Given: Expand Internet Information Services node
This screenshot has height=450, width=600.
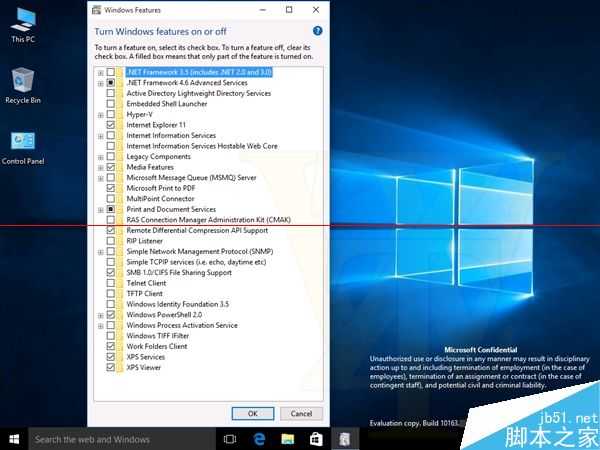Looking at the screenshot, I should [x=100, y=136].
